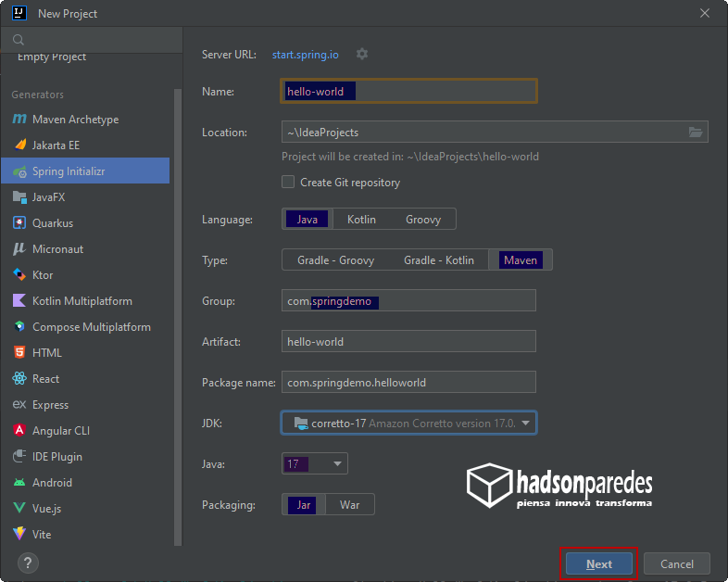This screenshot has width=728, height=582.
Task: Select the Vue.js generator
Action: [85, 508]
